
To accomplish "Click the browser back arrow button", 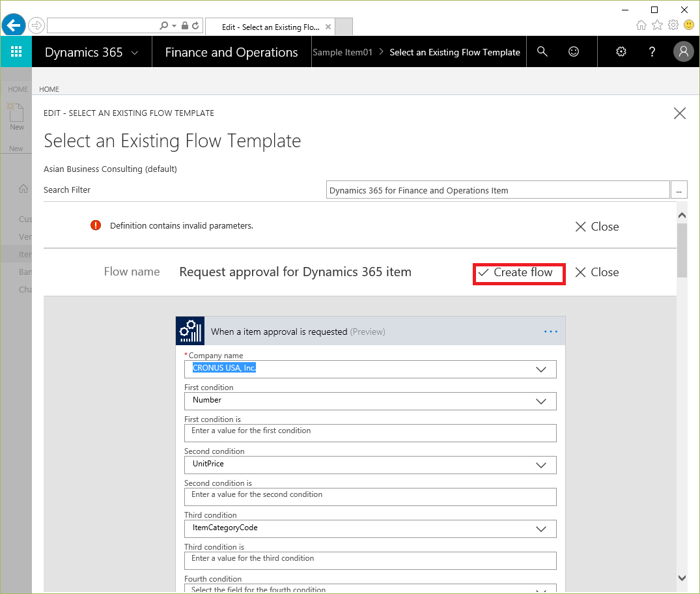I will pyautogui.click(x=14, y=25).
